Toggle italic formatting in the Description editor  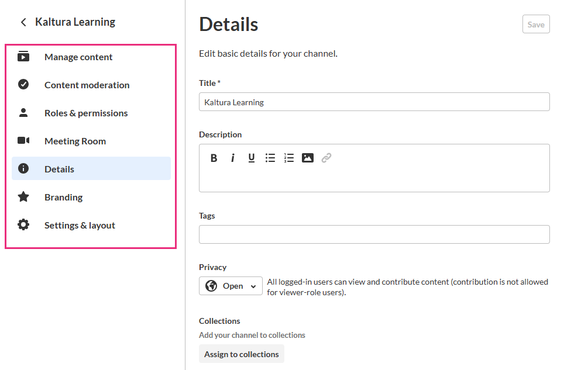tap(232, 158)
